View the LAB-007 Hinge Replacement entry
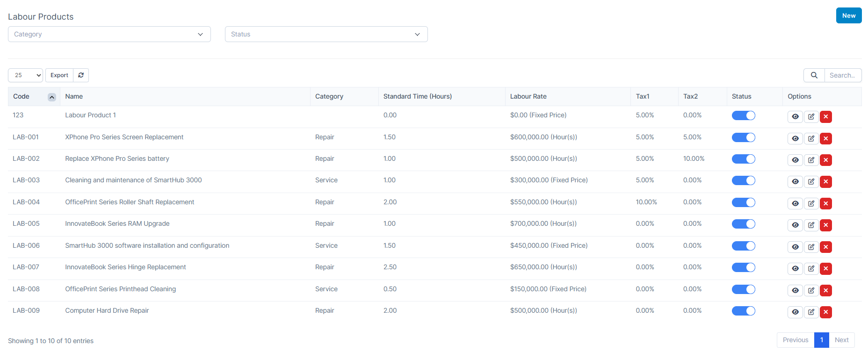The width and height of the screenshot is (868, 359). 795,268
